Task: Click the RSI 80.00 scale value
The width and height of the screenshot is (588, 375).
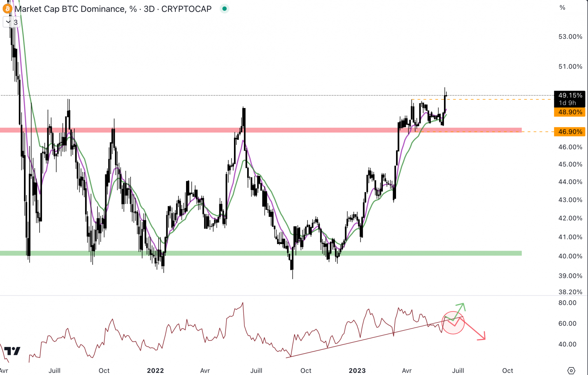Action: (x=567, y=303)
